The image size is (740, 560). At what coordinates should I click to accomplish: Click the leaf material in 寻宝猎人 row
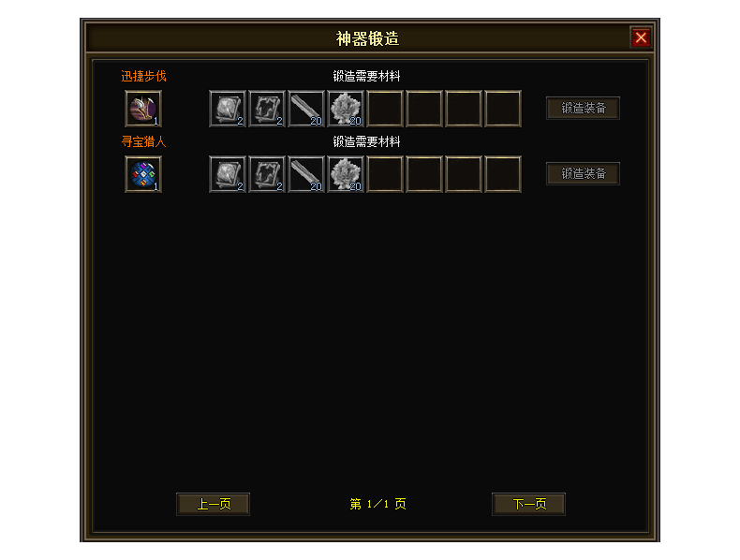coord(346,174)
